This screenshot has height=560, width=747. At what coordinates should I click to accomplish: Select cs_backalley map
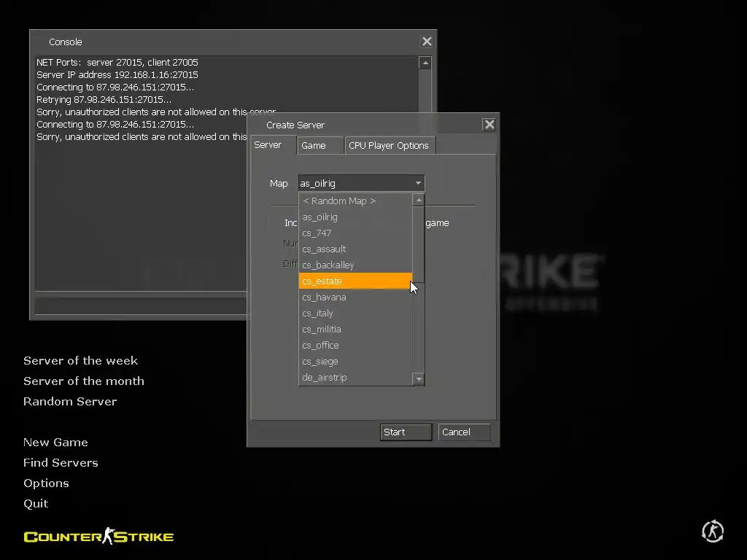355,265
